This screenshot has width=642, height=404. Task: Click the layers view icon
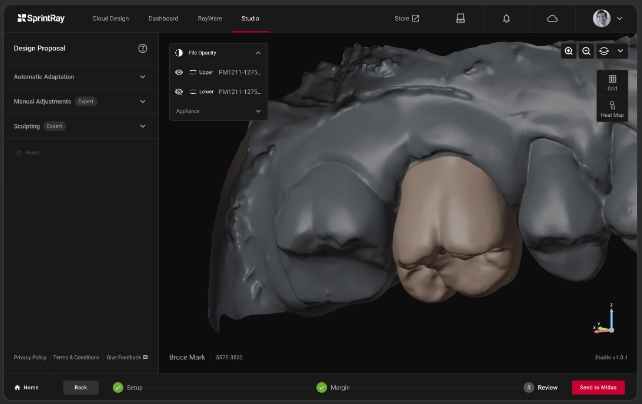pyautogui.click(x=605, y=51)
